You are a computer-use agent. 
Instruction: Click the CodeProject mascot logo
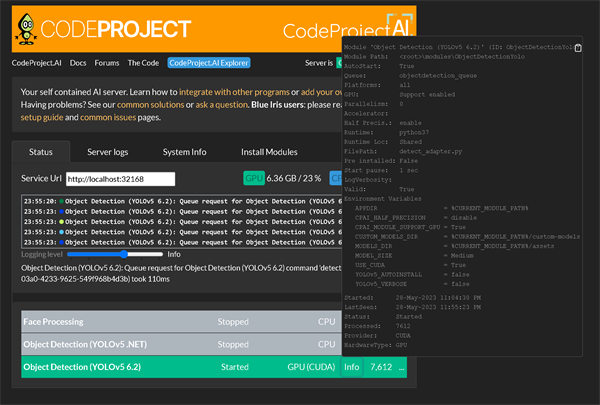click(26, 29)
